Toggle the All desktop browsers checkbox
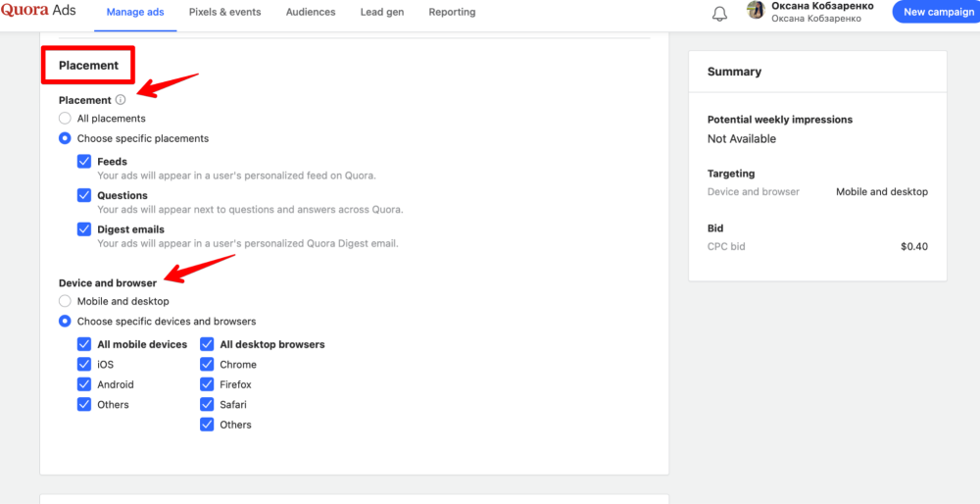 207,344
